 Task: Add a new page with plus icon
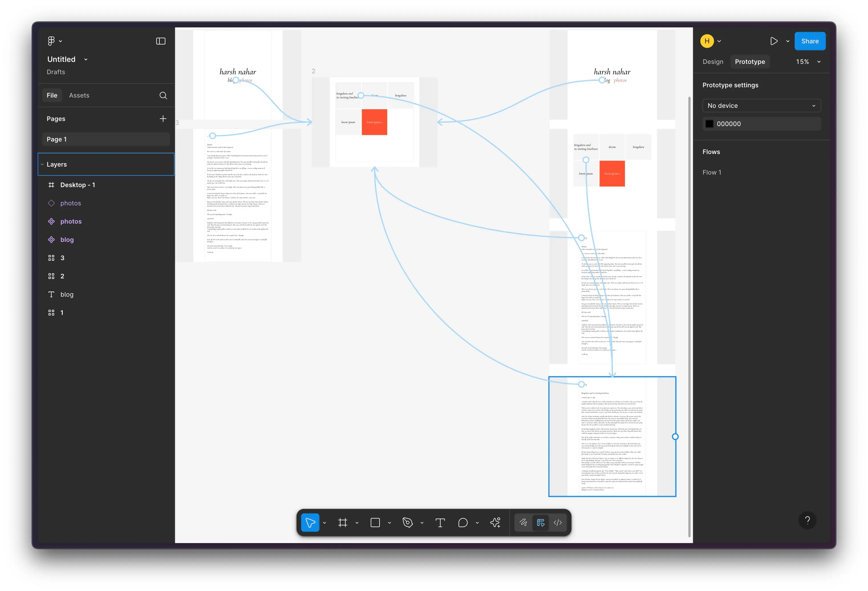coord(163,118)
